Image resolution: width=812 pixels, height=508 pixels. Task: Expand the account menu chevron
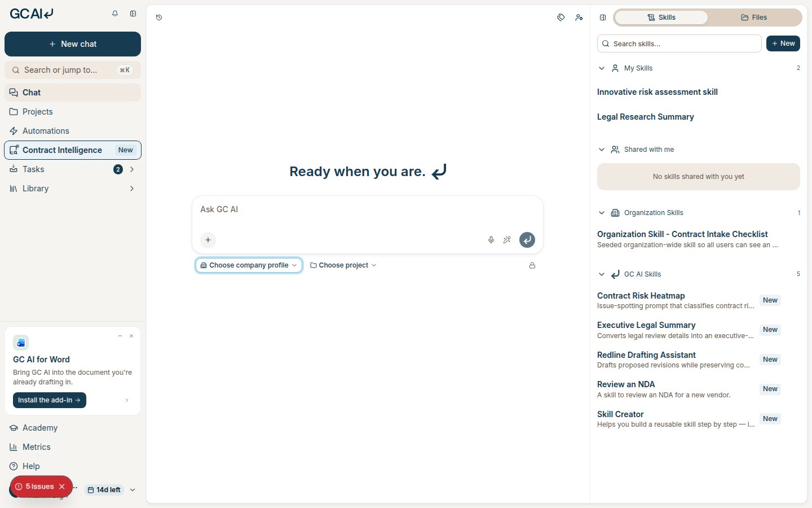point(133,490)
